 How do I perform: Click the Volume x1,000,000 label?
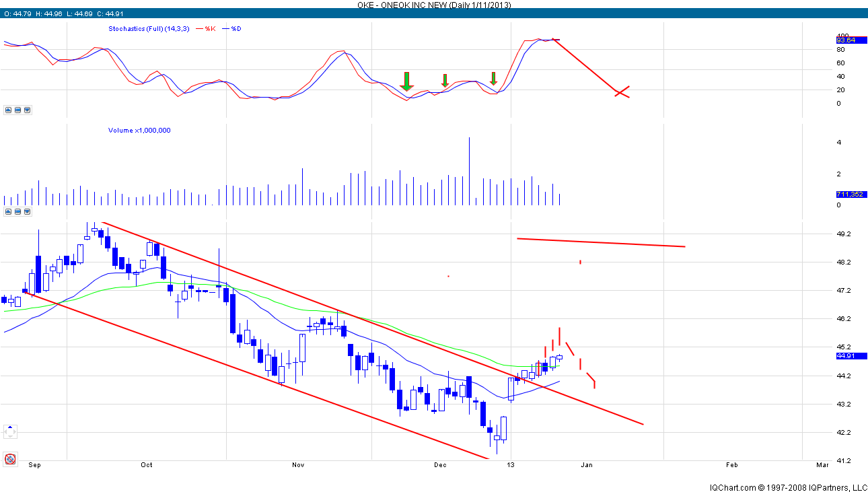pos(139,130)
